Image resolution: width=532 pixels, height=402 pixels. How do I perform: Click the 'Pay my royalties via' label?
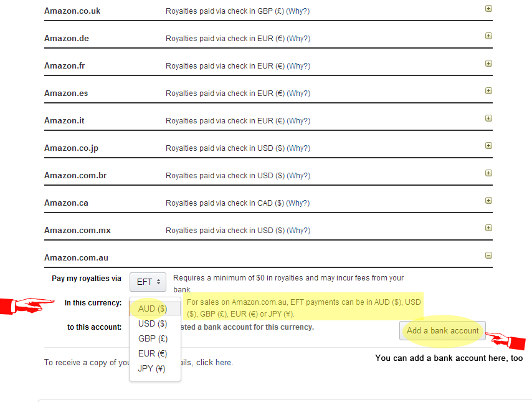click(87, 279)
